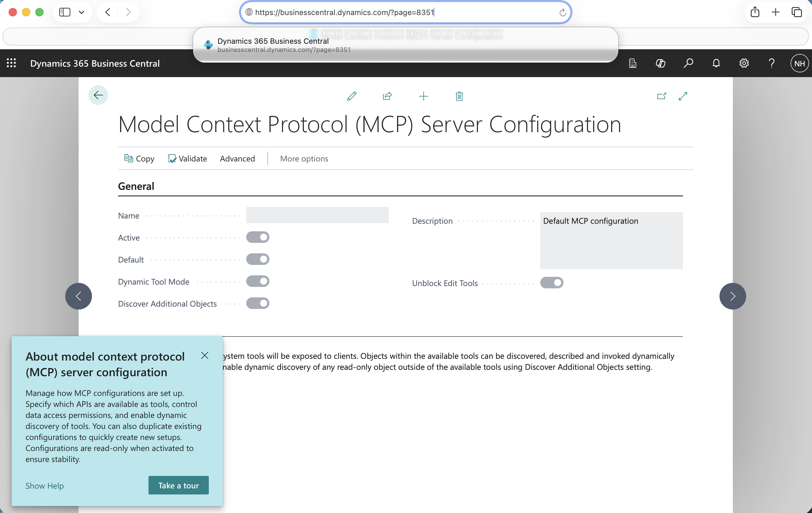Show browser tab overview icon
812x513 pixels.
pos(797,12)
